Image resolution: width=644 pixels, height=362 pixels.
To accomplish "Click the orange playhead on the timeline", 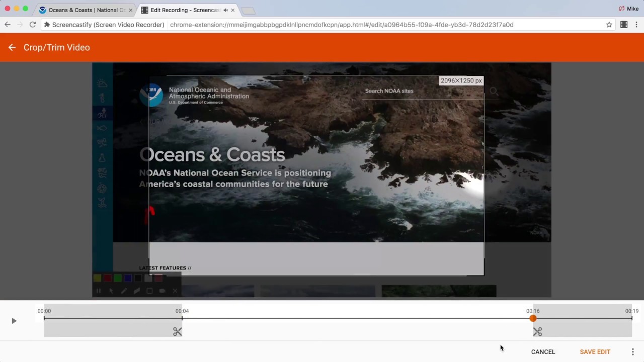I will 533,318.
